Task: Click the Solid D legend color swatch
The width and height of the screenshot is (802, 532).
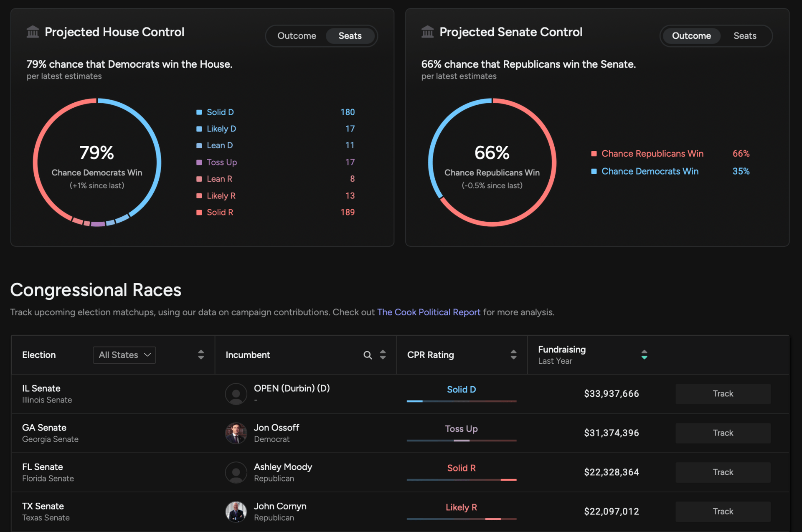Action: [x=199, y=112]
